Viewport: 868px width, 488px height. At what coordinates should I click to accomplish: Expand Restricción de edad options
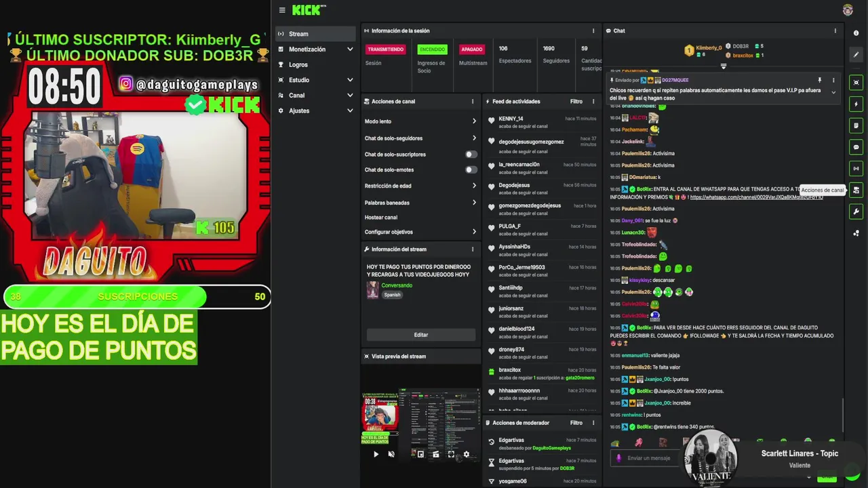[474, 186]
